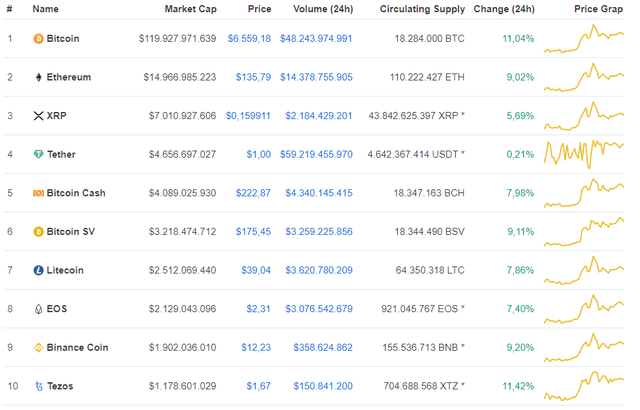The image size is (640, 410).
Task: Click XRP change value 5,69%
Action: coord(520,116)
